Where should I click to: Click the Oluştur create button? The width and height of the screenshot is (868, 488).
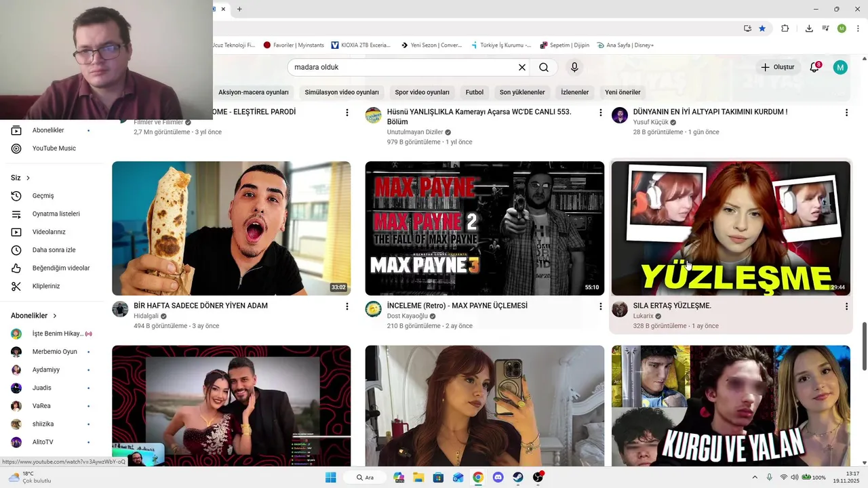(x=777, y=67)
